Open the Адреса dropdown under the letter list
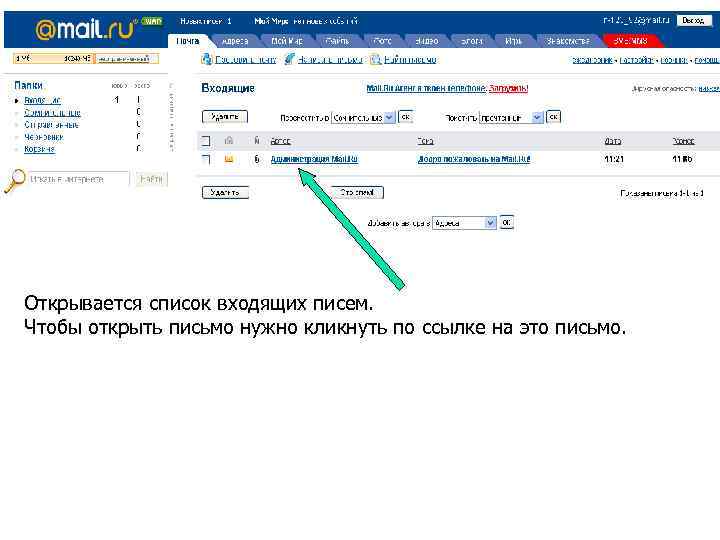 [464, 223]
